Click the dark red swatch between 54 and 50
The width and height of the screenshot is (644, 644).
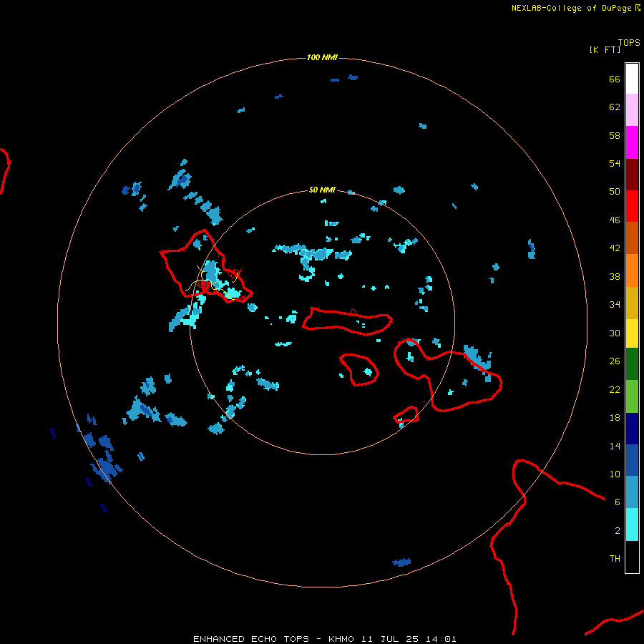(x=632, y=175)
